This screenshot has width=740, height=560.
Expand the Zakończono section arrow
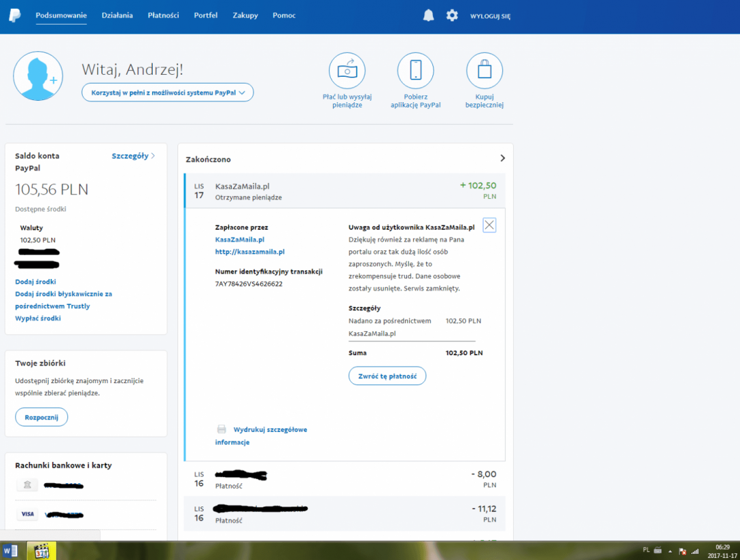(502, 158)
